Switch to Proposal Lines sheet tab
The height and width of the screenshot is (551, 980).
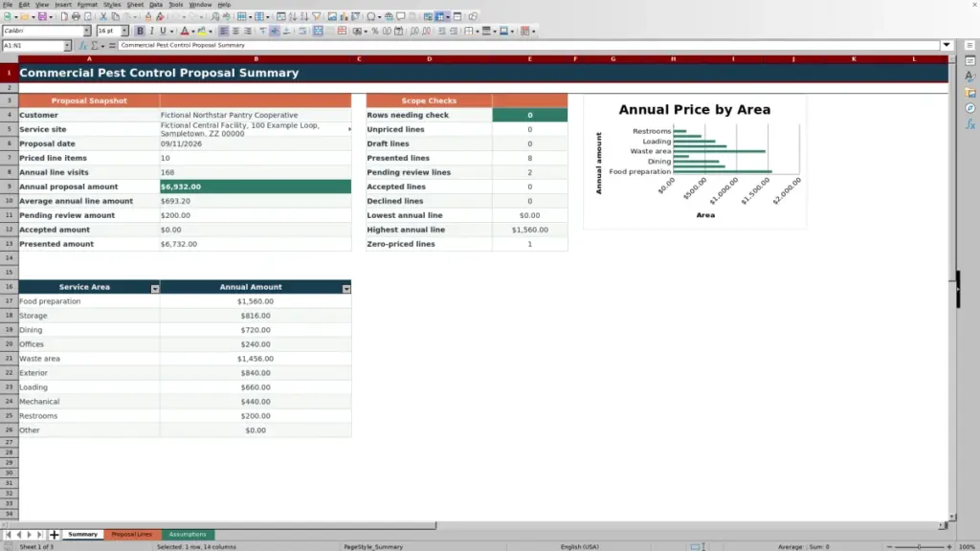[132, 534]
